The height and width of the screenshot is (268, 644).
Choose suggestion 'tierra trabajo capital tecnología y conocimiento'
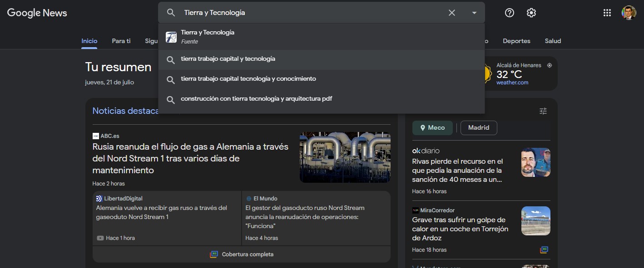click(x=322, y=79)
